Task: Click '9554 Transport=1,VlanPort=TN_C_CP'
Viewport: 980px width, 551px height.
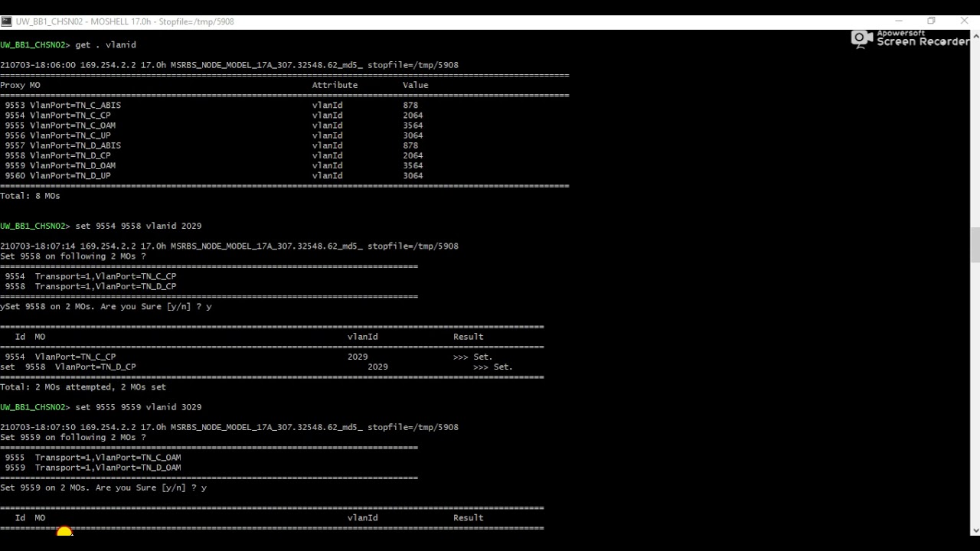Action: point(90,276)
